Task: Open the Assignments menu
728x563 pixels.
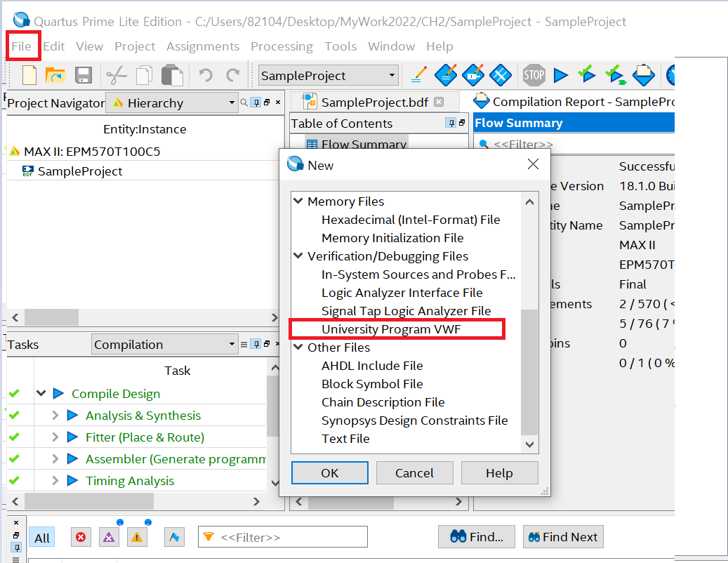Action: click(203, 46)
